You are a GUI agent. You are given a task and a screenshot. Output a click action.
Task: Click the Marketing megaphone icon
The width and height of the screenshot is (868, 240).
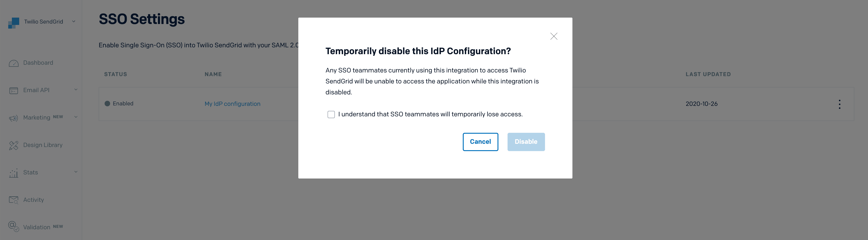13,118
